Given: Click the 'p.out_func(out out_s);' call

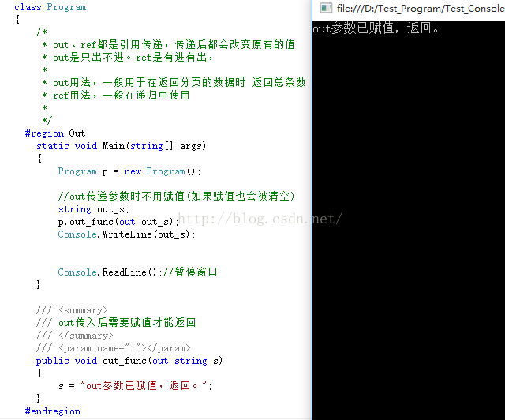Looking at the screenshot, I should pyautogui.click(x=118, y=222).
